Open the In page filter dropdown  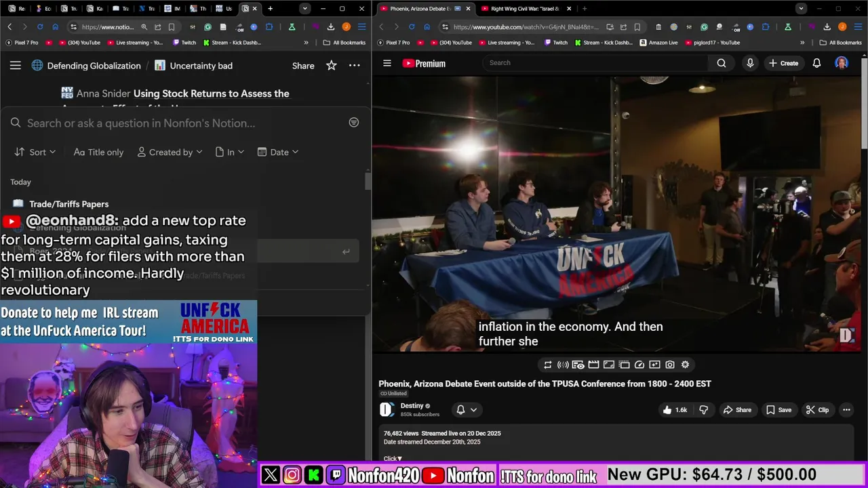coord(229,152)
